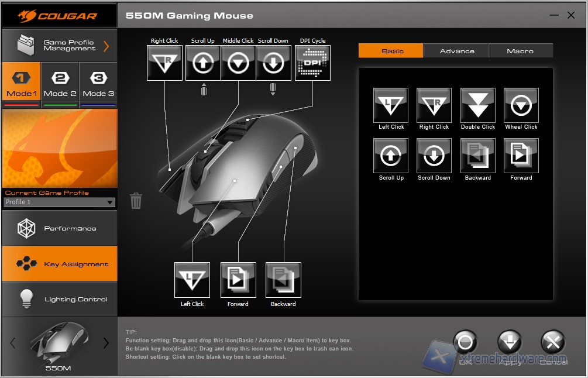Screen dimensions: 588x378
Task: Open the Current Game Profile dropdown
Action: pyautogui.click(x=59, y=202)
